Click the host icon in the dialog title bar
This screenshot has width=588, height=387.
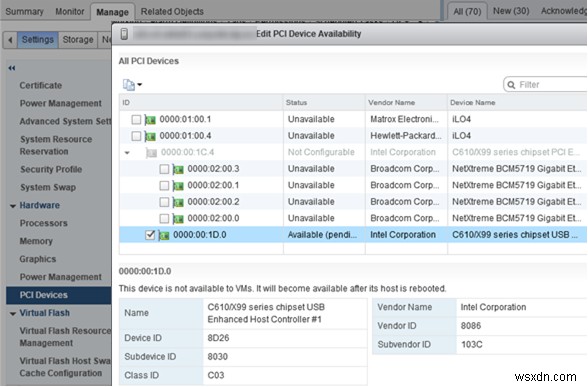coord(124,34)
